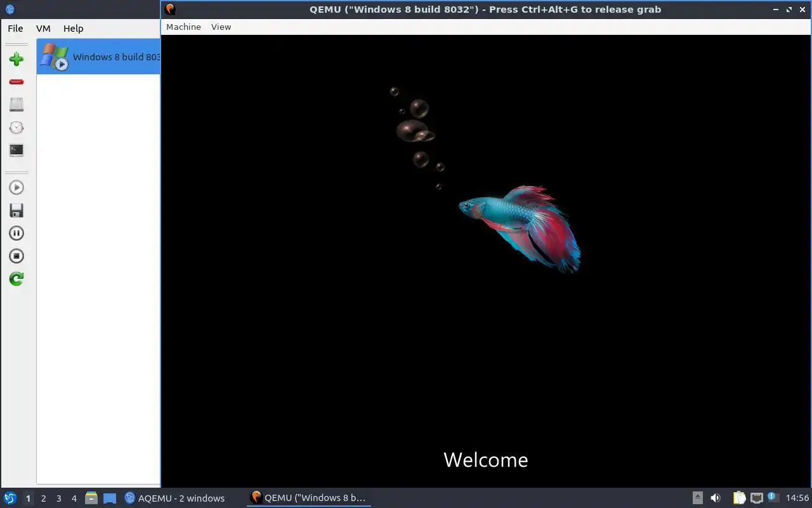
Task: Click the clock icon in the AQEMU toolbar
Action: click(16, 128)
